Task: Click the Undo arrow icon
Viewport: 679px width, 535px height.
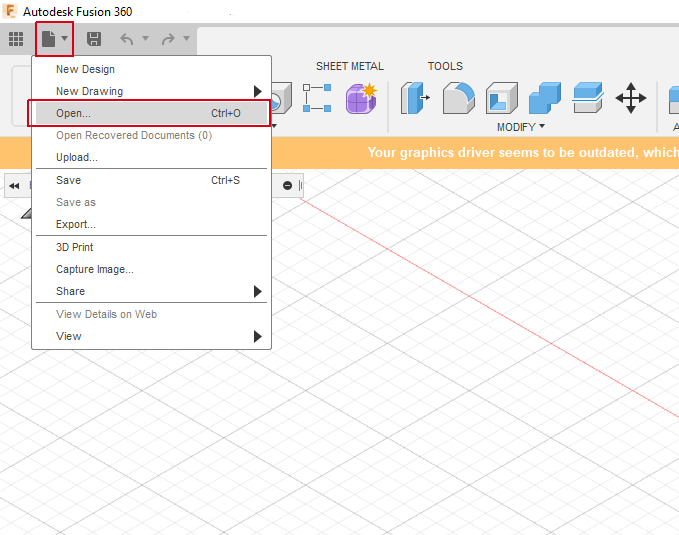Action: coord(127,39)
